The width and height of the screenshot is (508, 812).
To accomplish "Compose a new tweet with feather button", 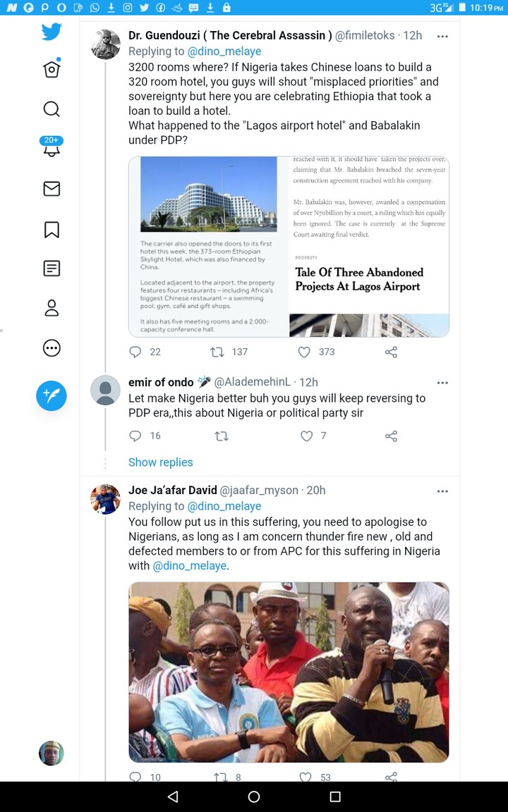I will tap(52, 395).
